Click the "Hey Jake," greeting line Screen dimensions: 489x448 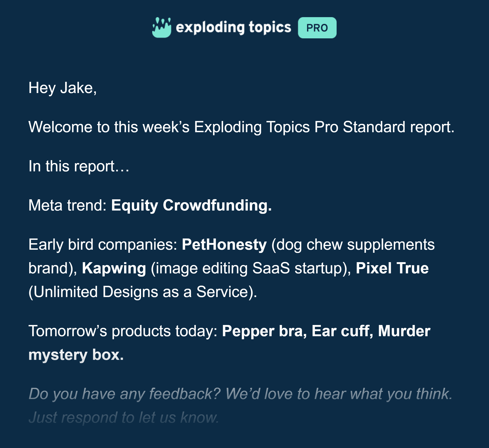click(x=63, y=88)
